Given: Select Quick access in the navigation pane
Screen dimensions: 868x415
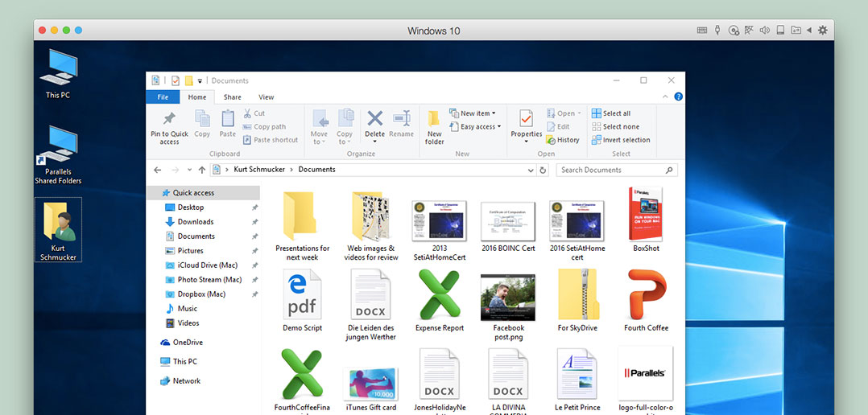Looking at the screenshot, I should [x=203, y=193].
